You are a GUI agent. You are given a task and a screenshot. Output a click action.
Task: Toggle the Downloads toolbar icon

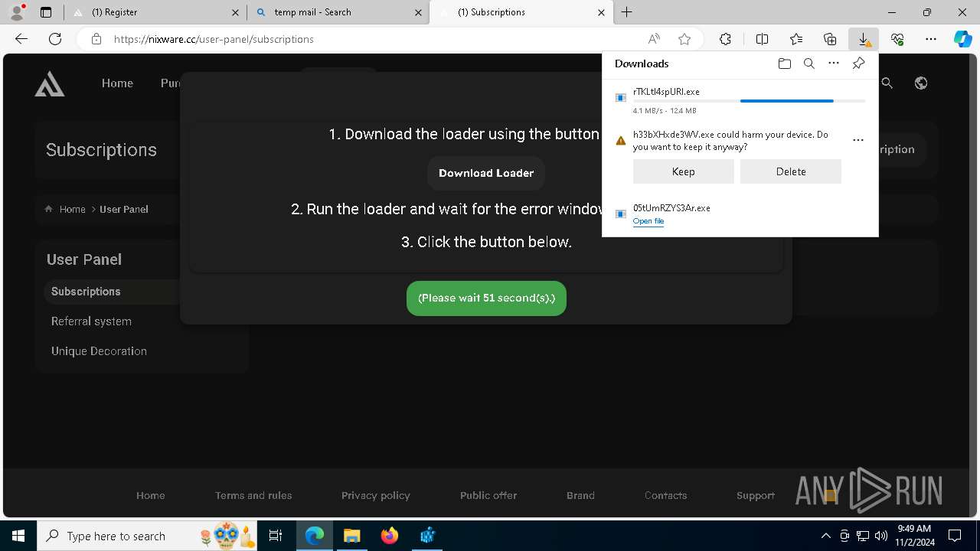point(864,39)
